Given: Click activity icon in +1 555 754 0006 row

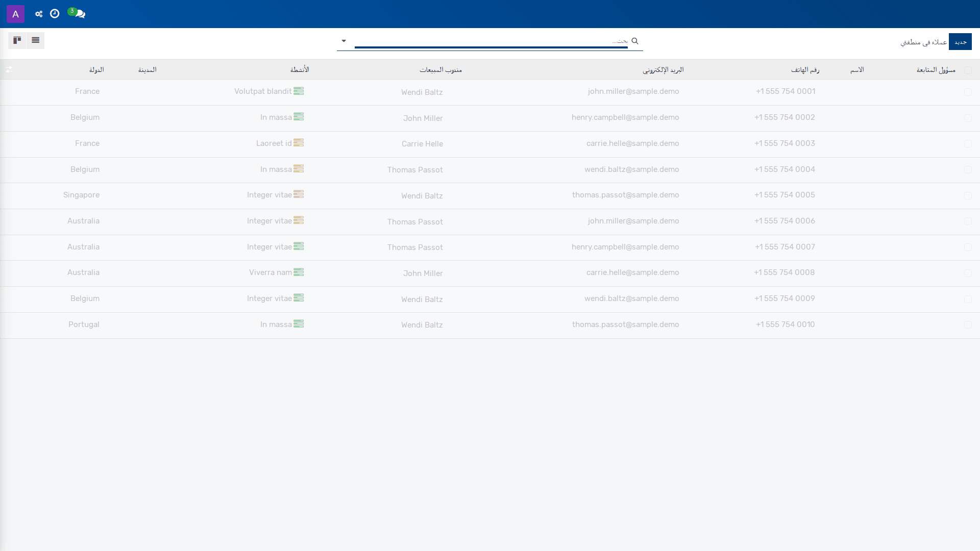Looking at the screenshot, I should 299,220.
